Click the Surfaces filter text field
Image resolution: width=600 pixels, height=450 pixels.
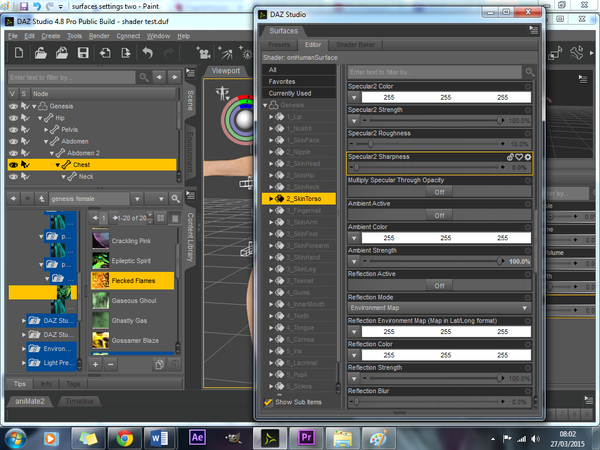(435, 72)
